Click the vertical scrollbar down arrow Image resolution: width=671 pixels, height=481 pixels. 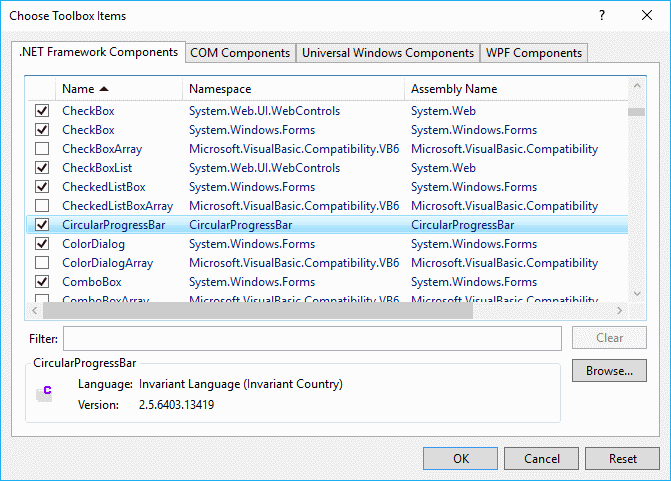[636, 291]
